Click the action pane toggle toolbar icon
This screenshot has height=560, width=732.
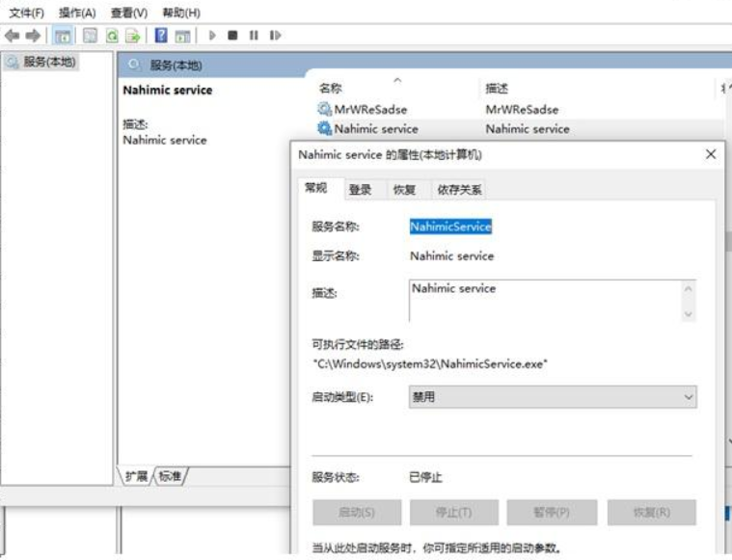point(182,36)
